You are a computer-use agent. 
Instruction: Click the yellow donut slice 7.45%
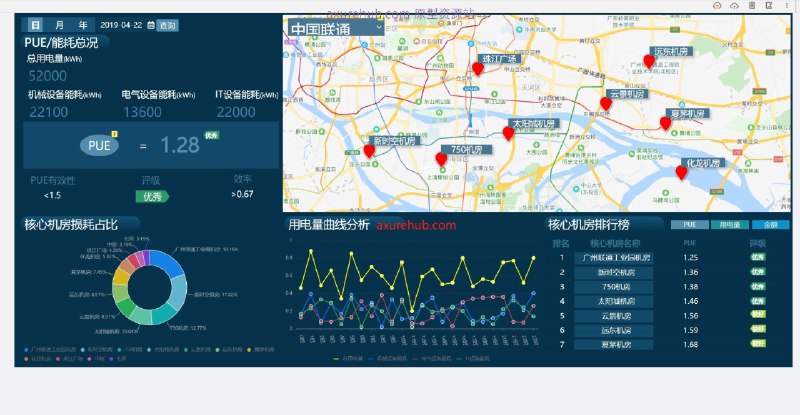[x=120, y=276]
